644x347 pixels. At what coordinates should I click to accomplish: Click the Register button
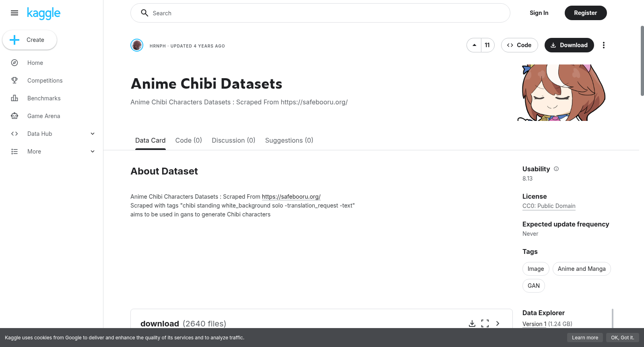pyautogui.click(x=586, y=13)
